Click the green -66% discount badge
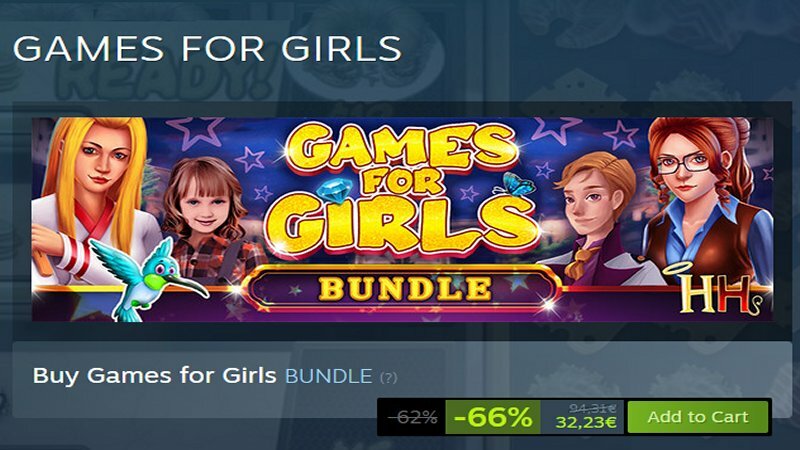The width and height of the screenshot is (800, 450). [x=492, y=417]
